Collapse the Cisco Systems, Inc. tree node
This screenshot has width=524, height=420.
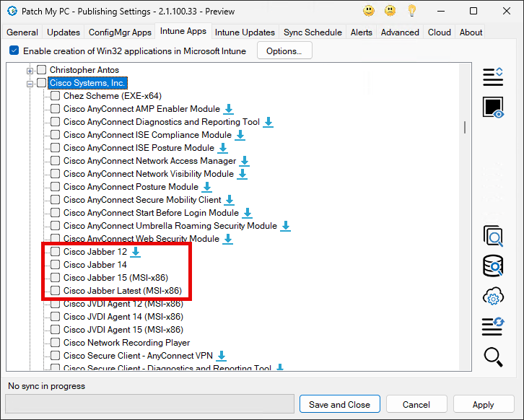pos(30,83)
